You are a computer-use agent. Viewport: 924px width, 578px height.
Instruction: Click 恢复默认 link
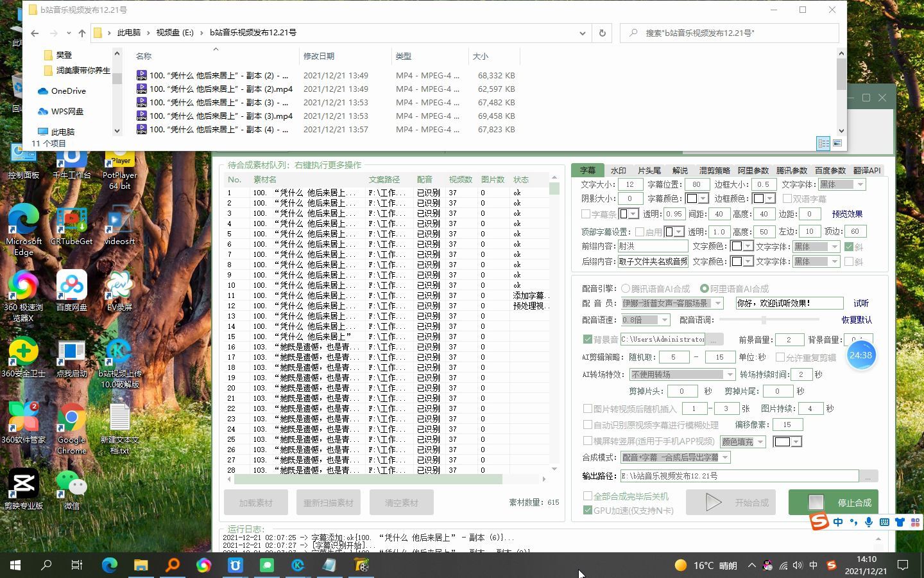point(857,320)
